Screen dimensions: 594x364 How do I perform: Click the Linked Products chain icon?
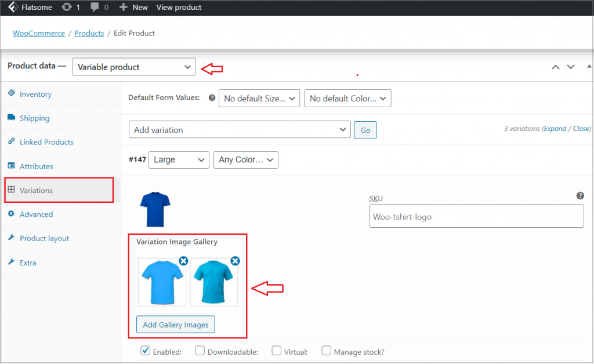click(12, 141)
